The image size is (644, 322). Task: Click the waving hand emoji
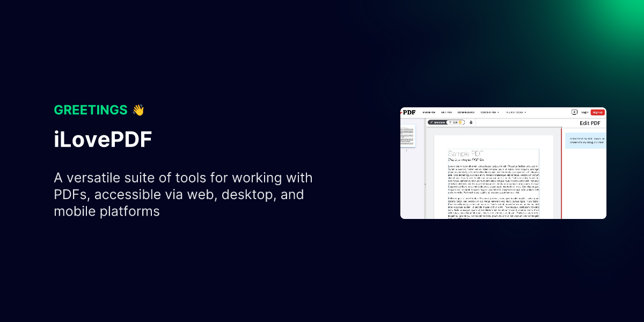138,110
